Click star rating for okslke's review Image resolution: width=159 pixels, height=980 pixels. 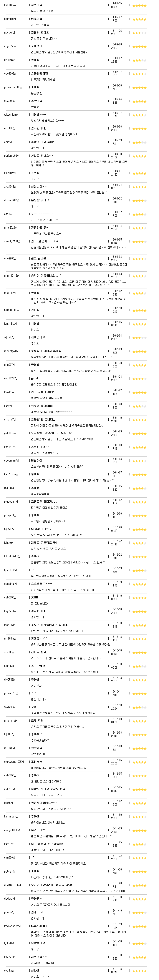[x=139, y=971]
